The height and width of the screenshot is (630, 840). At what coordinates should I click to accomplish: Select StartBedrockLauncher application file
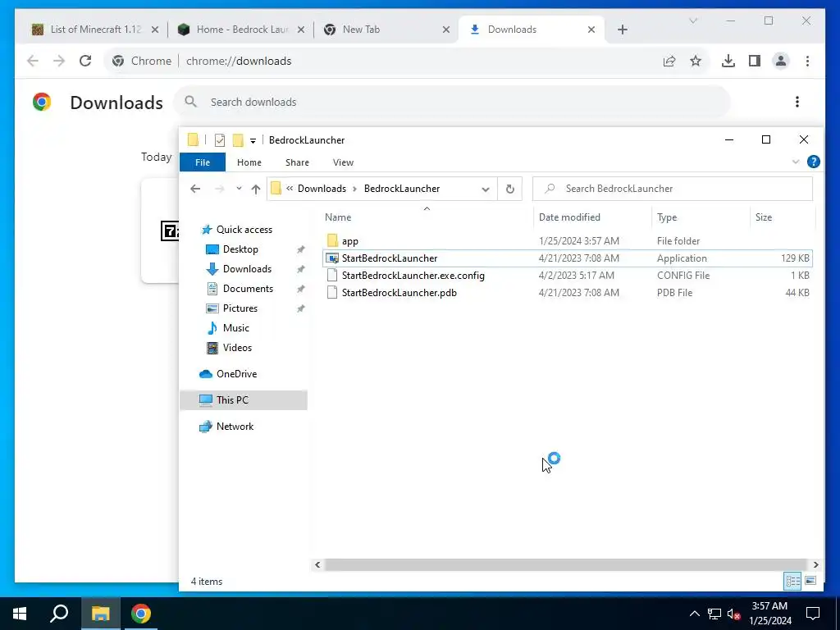pos(568,258)
